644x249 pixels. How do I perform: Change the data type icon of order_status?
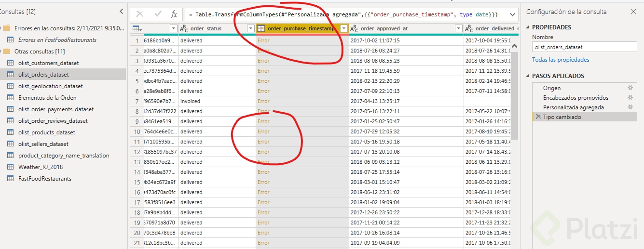pyautogui.click(x=184, y=29)
